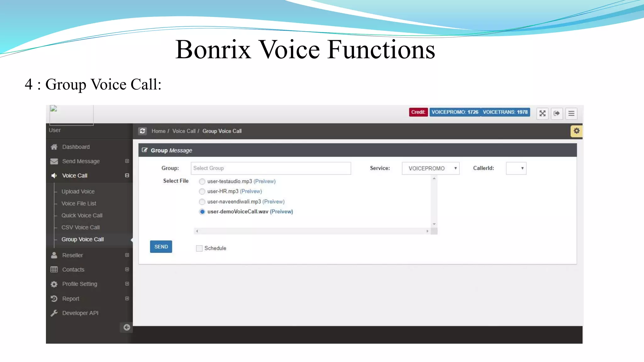Click the Profile Setting gear icon
The width and height of the screenshot is (644, 362).
click(x=54, y=284)
